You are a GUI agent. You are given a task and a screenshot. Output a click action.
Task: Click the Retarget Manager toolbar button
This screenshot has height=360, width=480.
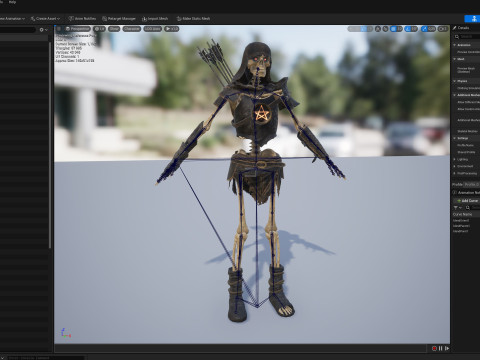[x=119, y=19]
